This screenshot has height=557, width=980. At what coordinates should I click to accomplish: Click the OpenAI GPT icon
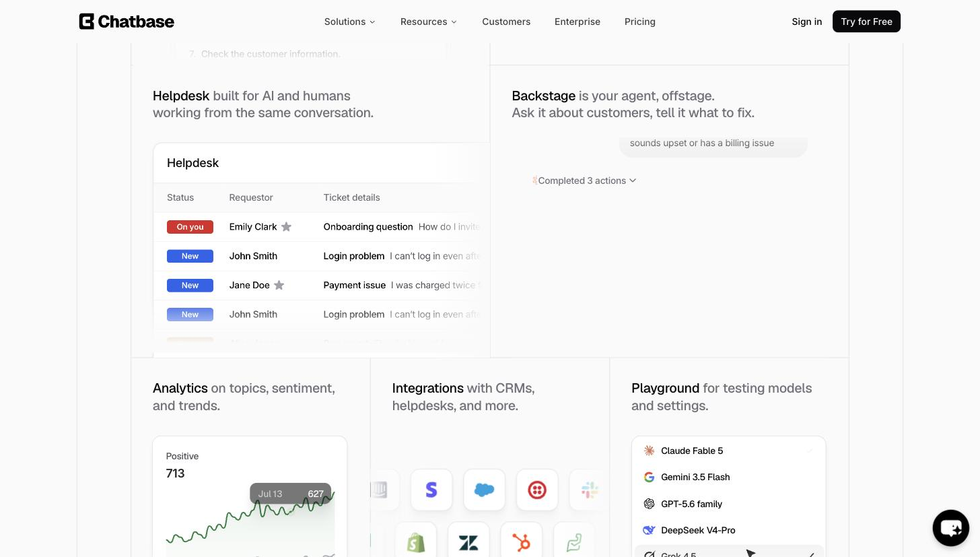pyautogui.click(x=649, y=504)
